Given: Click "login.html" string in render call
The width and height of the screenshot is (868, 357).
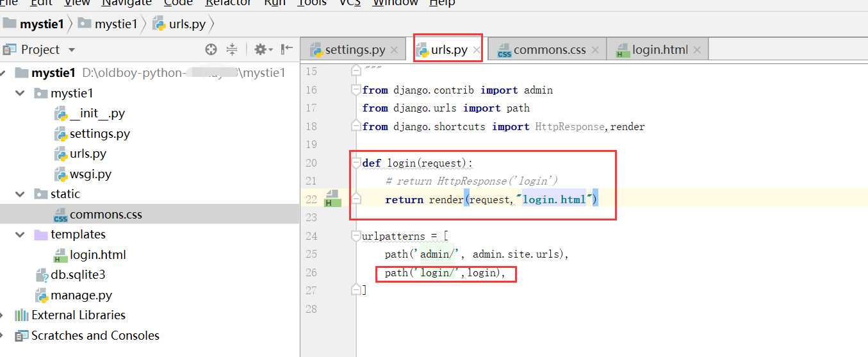Looking at the screenshot, I should pos(554,200).
